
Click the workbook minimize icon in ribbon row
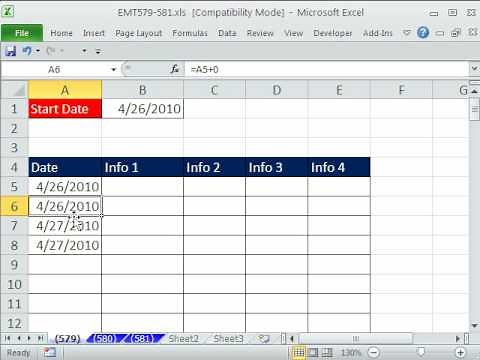tap(440, 33)
